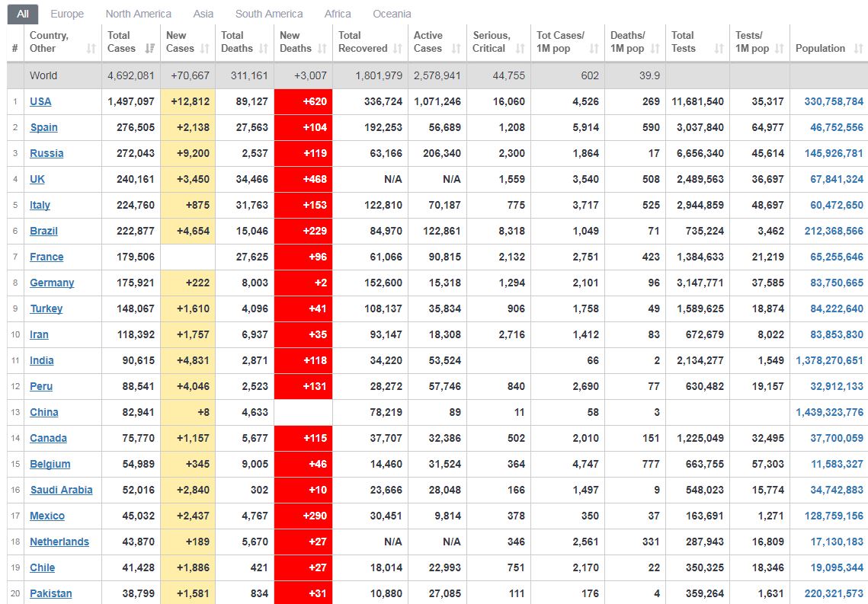The width and height of the screenshot is (868, 604).
Task: Sort by Tot Cases/1M pop arrow icon
Action: (594, 49)
